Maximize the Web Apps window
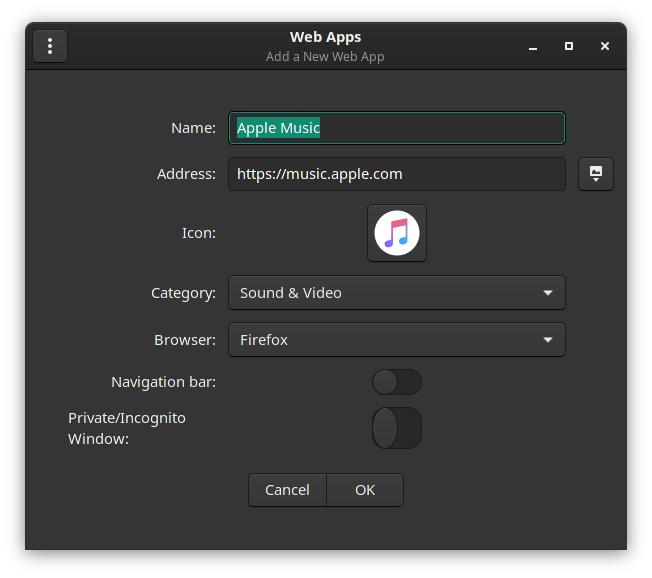Screen dimensions: 652x578 (569, 46)
